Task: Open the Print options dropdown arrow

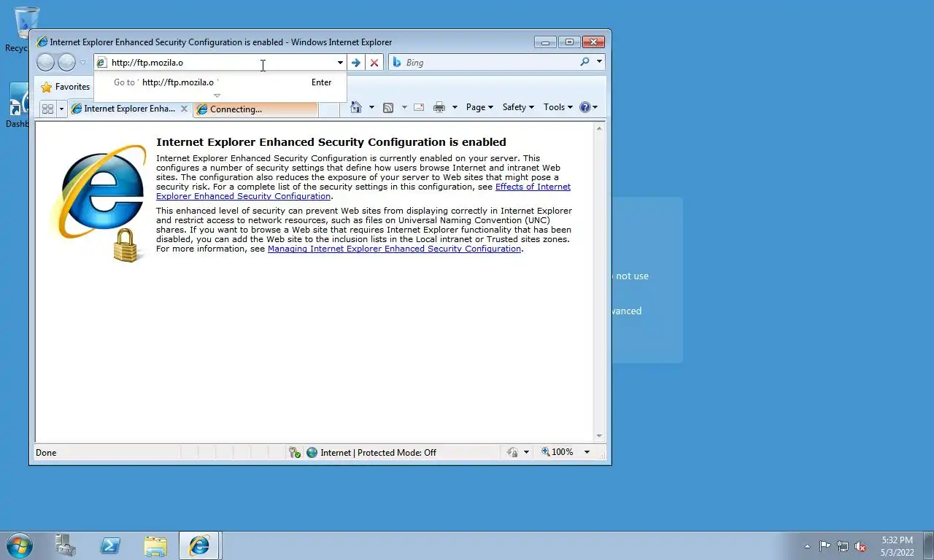Action: [x=455, y=107]
